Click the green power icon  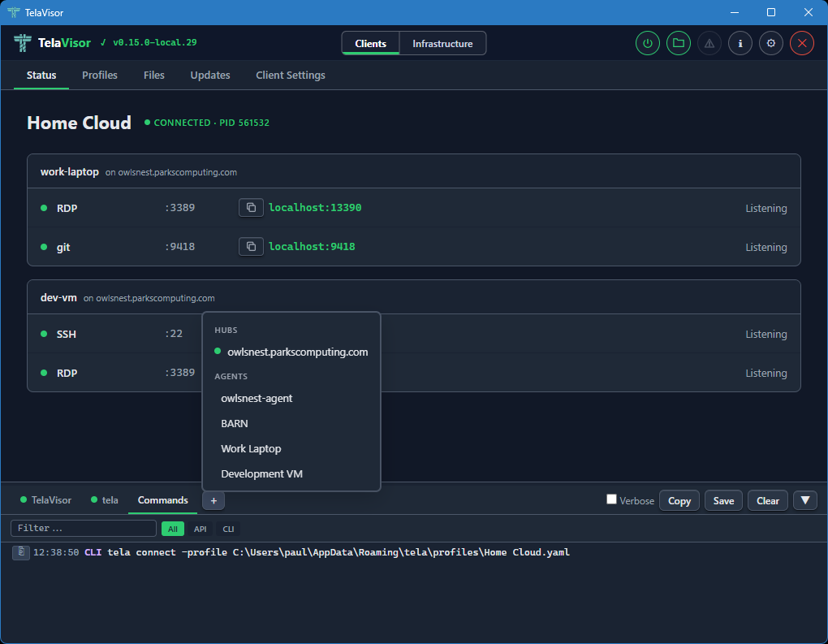pyautogui.click(x=648, y=43)
